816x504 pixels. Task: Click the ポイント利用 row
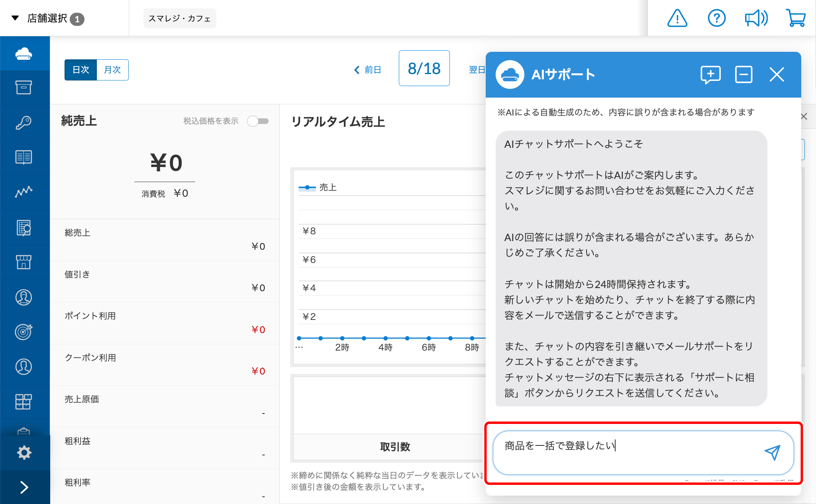click(x=165, y=323)
